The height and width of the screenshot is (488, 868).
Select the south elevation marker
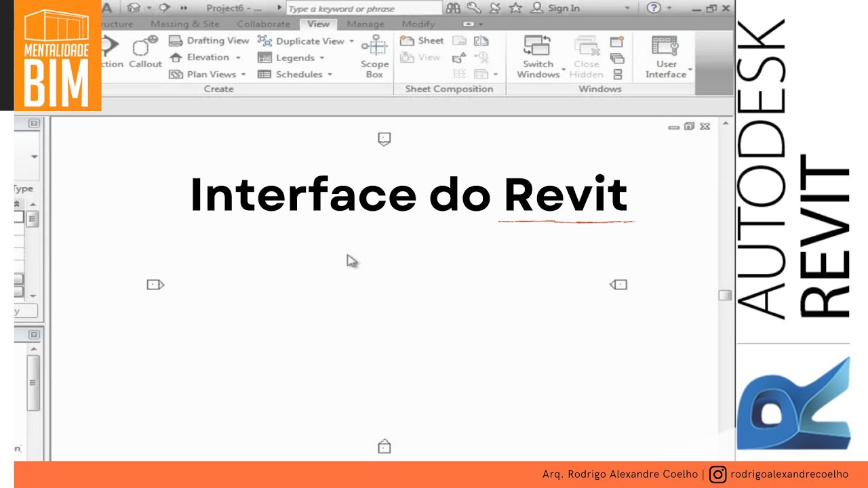(x=384, y=447)
